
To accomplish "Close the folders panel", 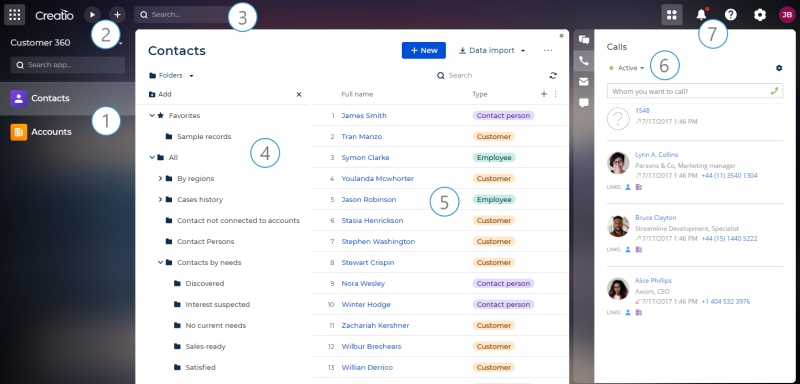I will pyautogui.click(x=299, y=94).
